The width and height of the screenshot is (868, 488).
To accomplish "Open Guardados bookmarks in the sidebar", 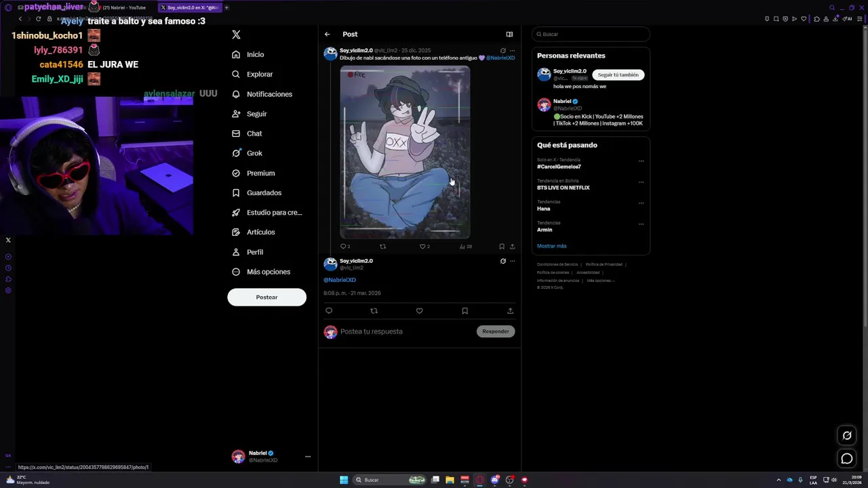I will pyautogui.click(x=256, y=192).
